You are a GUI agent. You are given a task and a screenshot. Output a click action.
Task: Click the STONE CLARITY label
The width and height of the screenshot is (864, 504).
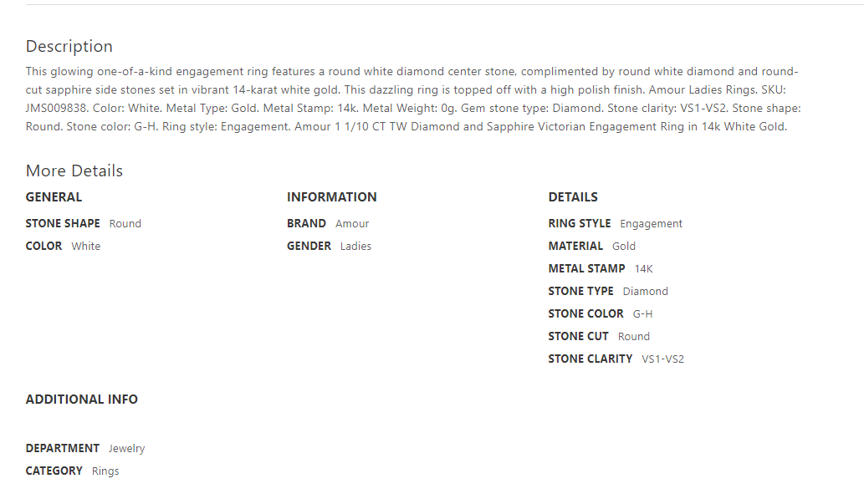590,359
